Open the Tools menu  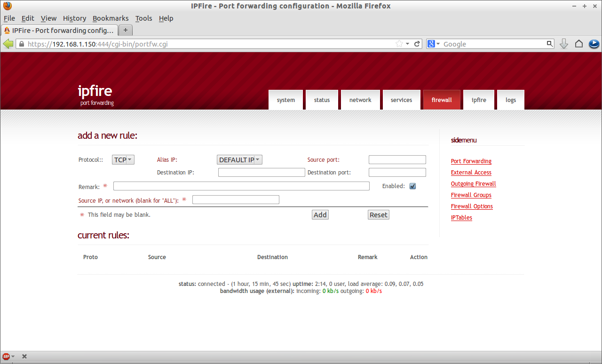[x=143, y=18]
